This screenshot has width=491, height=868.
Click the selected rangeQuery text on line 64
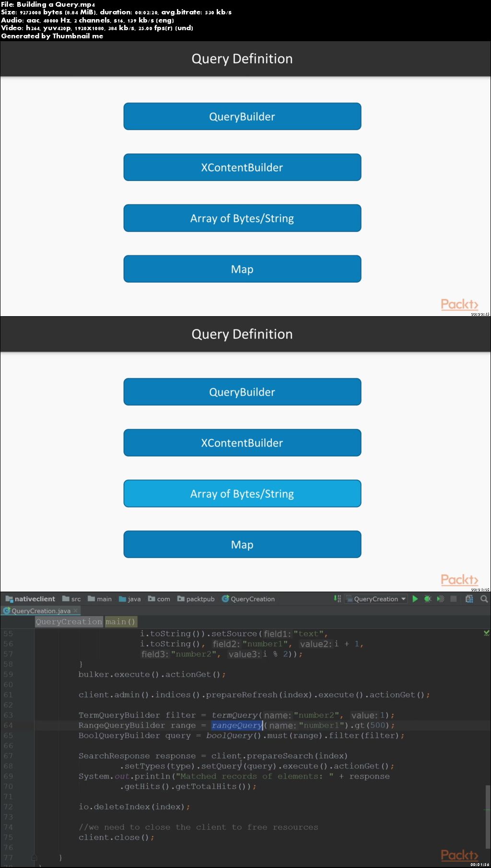coord(237,725)
